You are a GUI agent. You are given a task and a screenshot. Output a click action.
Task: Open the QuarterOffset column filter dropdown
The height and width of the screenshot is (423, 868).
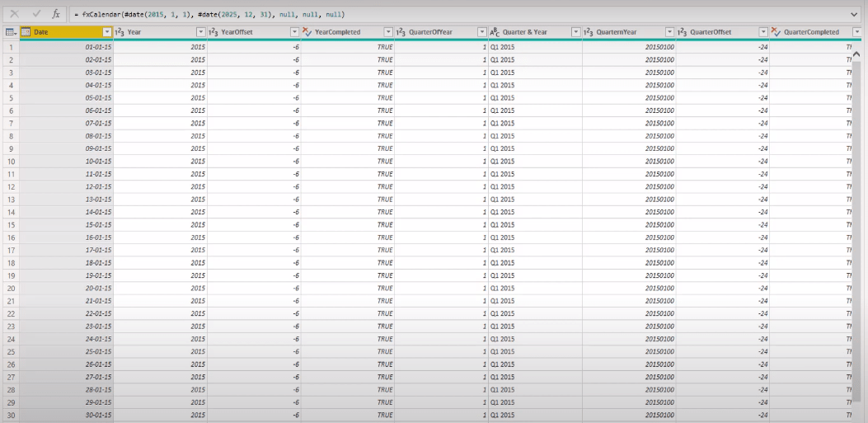point(763,32)
